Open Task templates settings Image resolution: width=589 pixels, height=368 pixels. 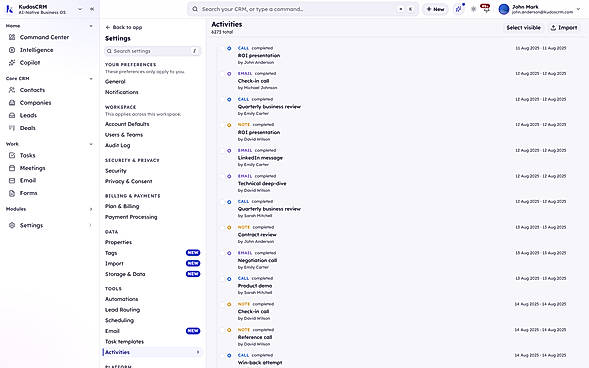tap(124, 342)
